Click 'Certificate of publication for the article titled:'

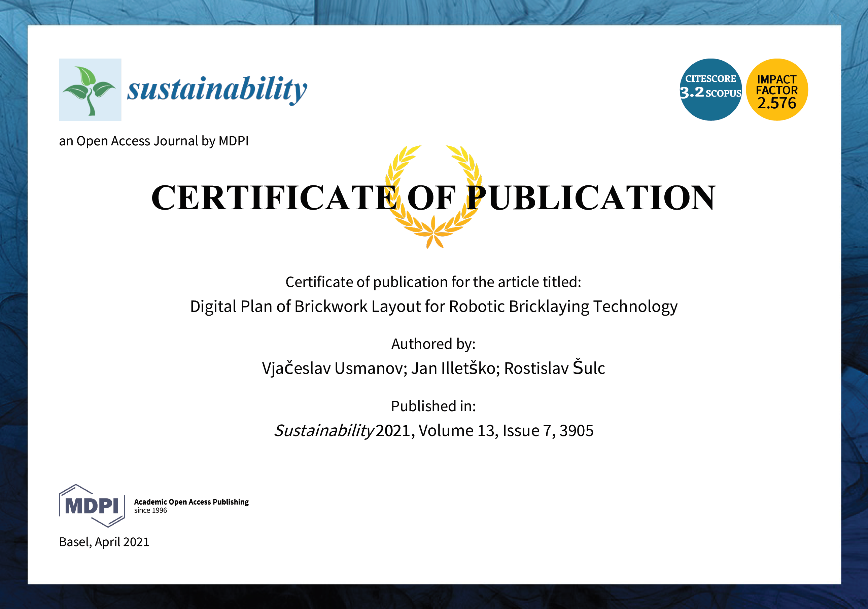433,282
